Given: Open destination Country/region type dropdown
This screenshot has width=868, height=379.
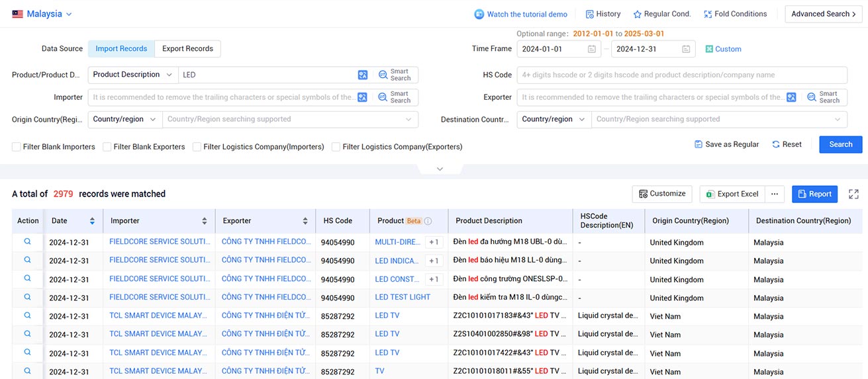Looking at the screenshot, I should point(554,119).
